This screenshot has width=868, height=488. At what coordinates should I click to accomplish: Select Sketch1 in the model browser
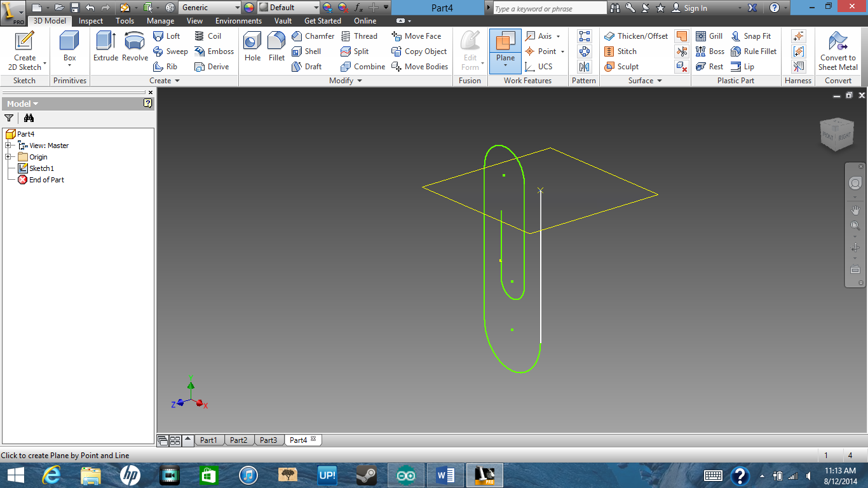click(x=36, y=168)
